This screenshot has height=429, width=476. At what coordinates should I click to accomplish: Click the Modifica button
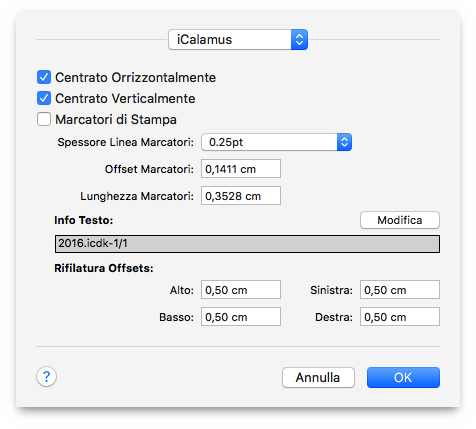pos(400,220)
